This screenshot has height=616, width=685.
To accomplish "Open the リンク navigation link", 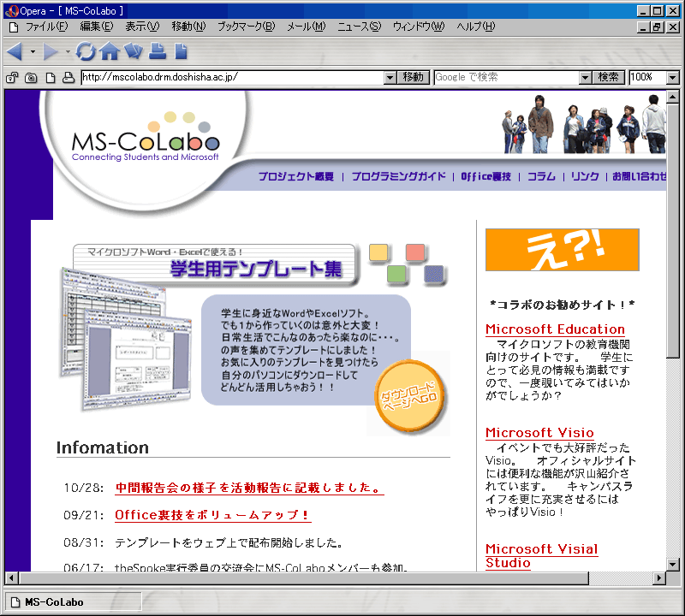I will 585,176.
